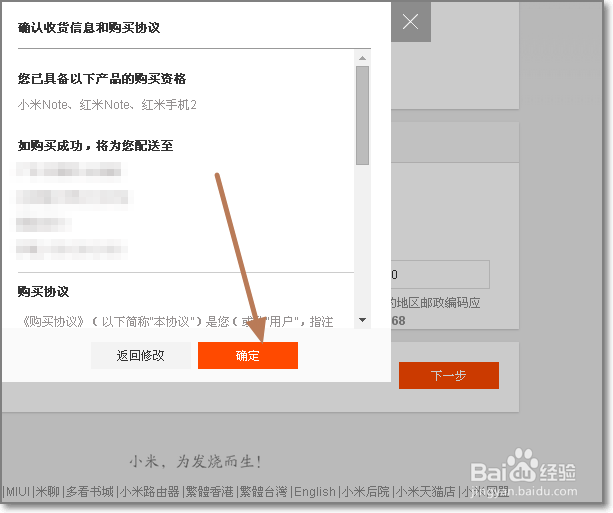Click the dialog's vertical scrollbar thumb

(x=362, y=115)
